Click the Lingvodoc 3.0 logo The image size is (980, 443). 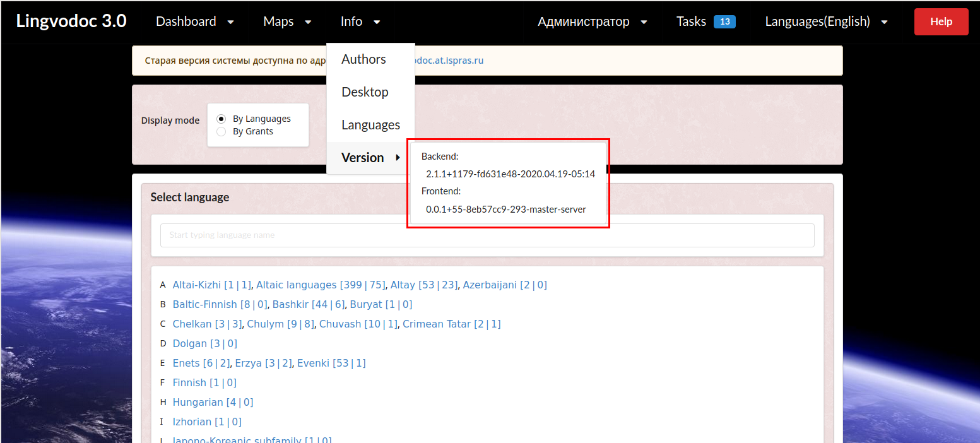point(71,20)
